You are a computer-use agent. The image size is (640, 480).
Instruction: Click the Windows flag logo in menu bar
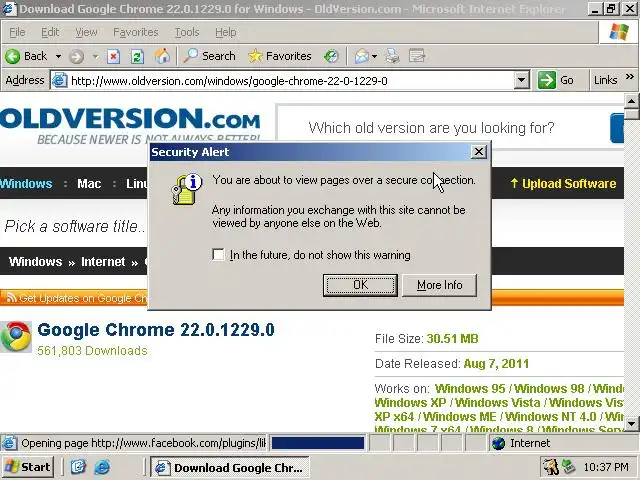tap(619, 32)
